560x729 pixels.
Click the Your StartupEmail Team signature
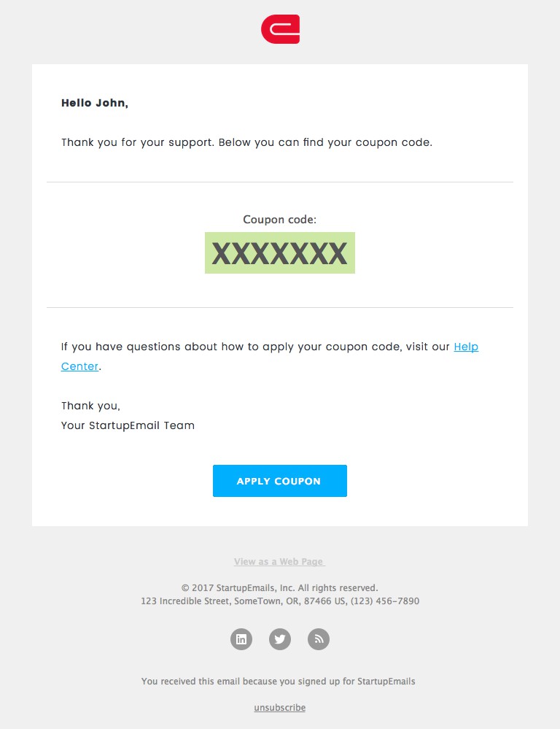pos(128,425)
